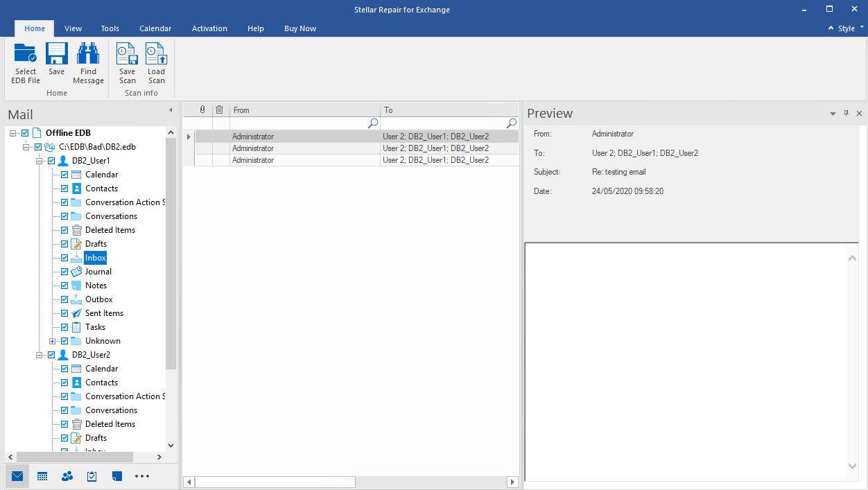This screenshot has width=868, height=490.
Task: Open the Calendar ribbon tab
Action: click(155, 28)
